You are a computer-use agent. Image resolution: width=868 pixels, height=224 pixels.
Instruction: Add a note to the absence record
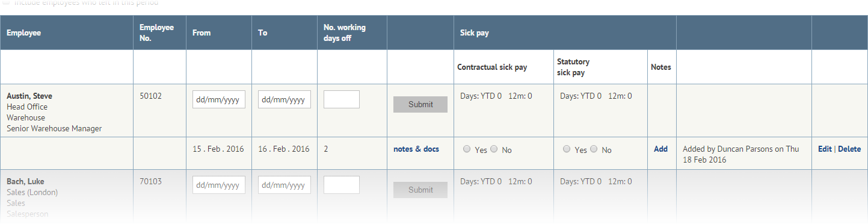click(x=660, y=149)
